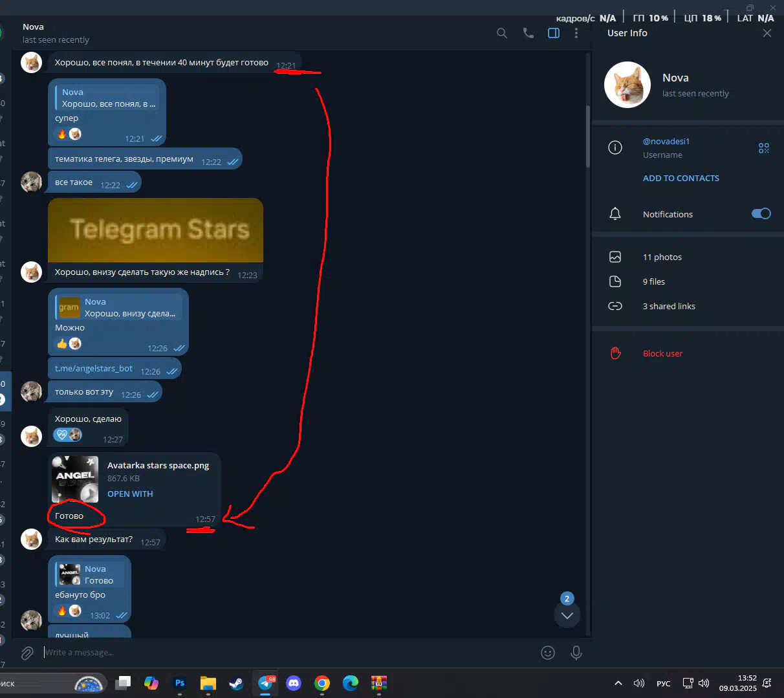Open Microsoft Copilot from the taskbar
Viewport: 784px width, 698px height.
151,683
